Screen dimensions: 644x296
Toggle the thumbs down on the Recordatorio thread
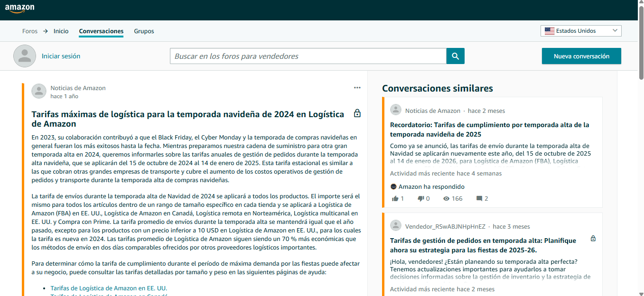(420, 198)
